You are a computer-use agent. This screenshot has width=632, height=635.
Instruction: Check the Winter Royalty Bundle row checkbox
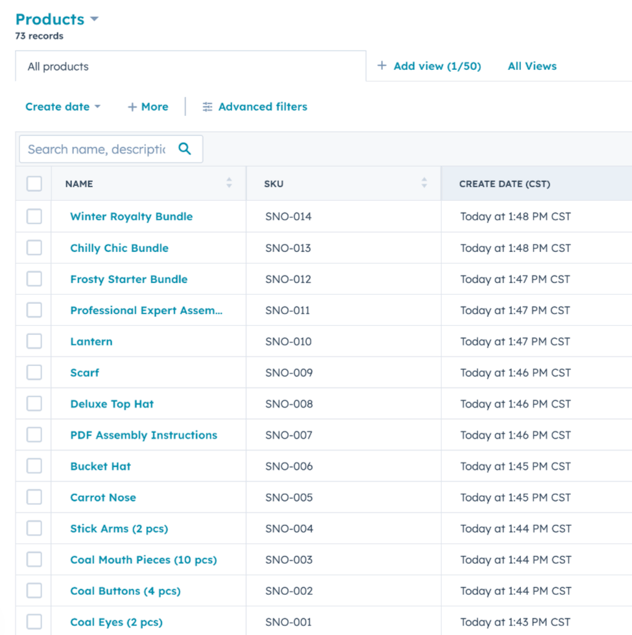(34, 216)
